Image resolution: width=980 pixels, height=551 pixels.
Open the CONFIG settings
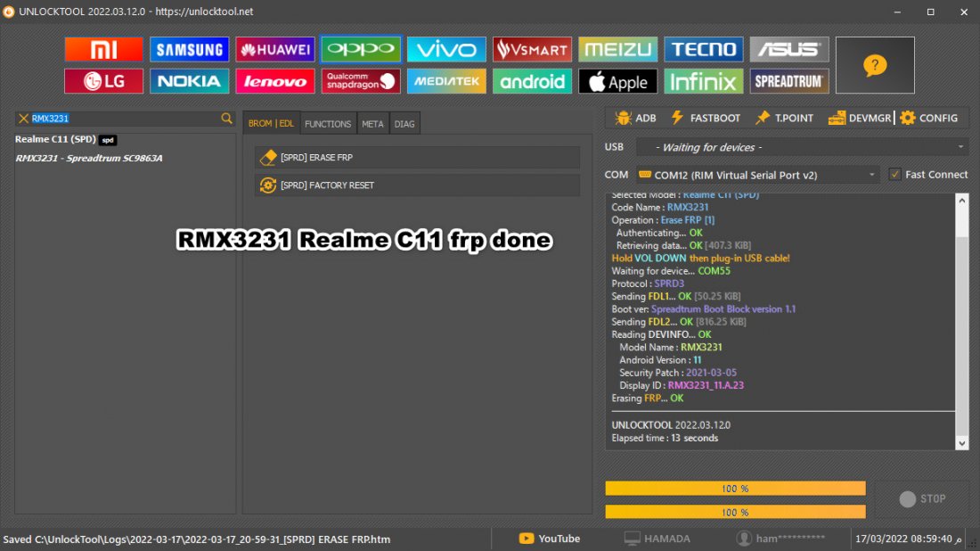coord(928,119)
